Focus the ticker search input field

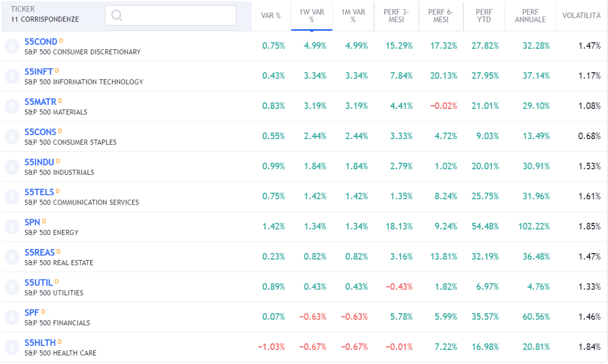click(176, 16)
